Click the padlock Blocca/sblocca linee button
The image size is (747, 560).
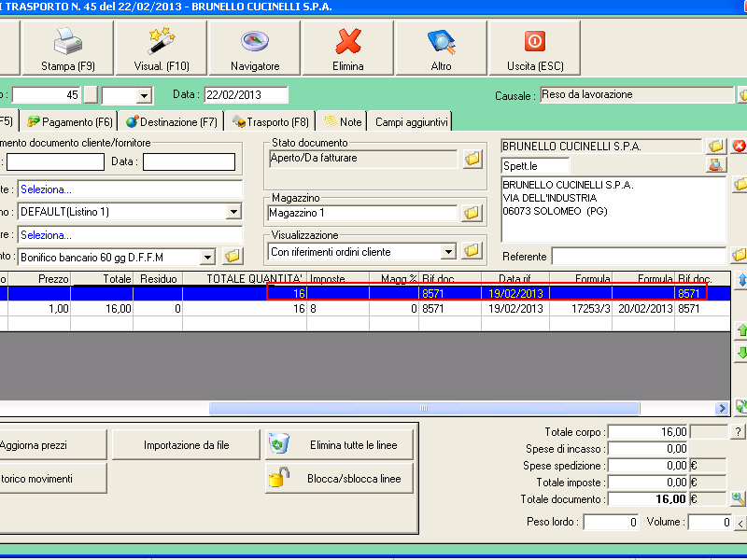pos(339,478)
